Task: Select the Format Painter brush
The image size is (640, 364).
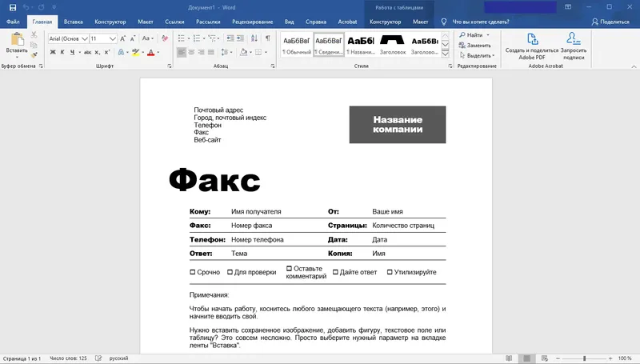Action: 34,54
